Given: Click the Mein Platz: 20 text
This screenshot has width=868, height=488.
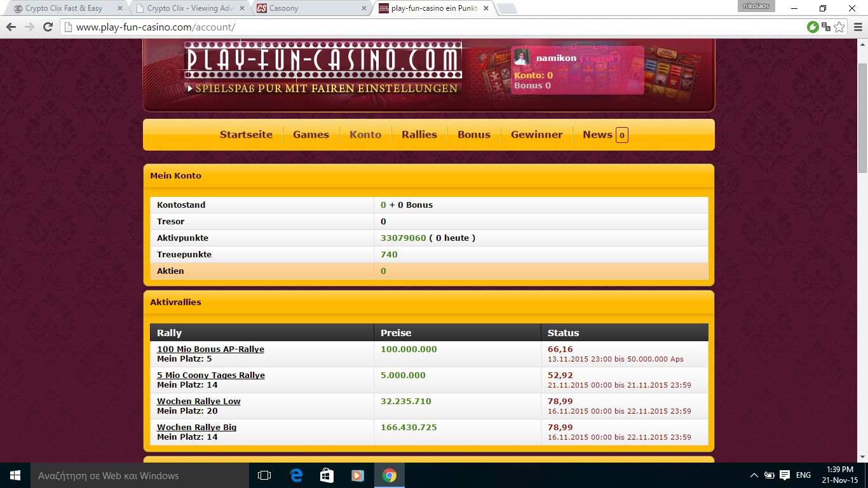Looking at the screenshot, I should (187, 411).
